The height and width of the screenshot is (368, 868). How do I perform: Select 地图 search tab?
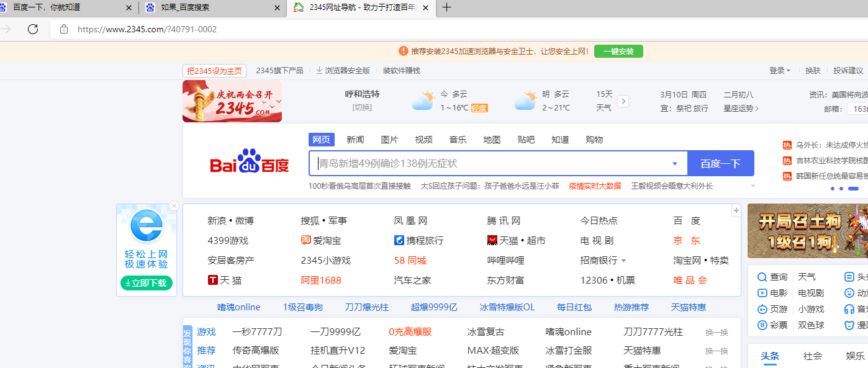(492, 140)
